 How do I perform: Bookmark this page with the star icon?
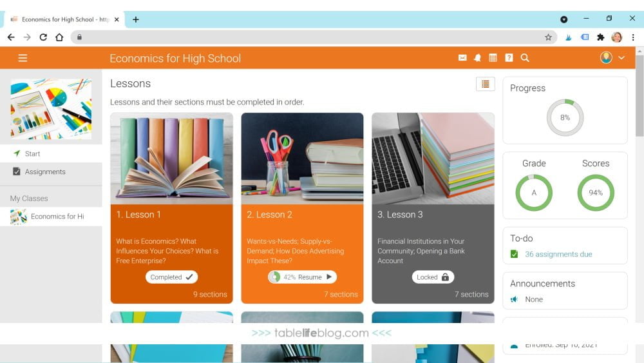click(548, 37)
